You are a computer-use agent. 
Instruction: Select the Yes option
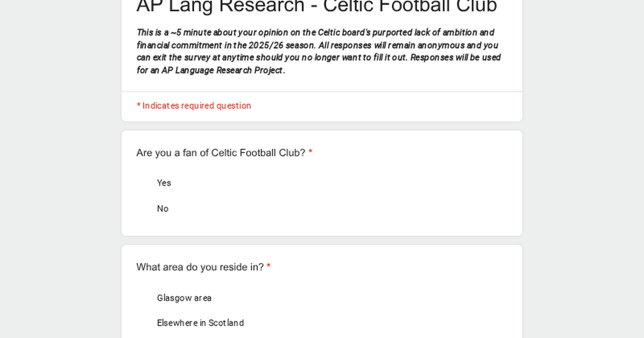164,183
